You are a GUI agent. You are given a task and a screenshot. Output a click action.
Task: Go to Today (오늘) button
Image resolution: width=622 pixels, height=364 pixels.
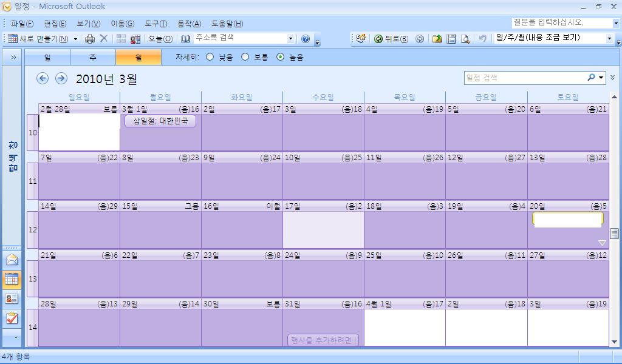coord(160,39)
